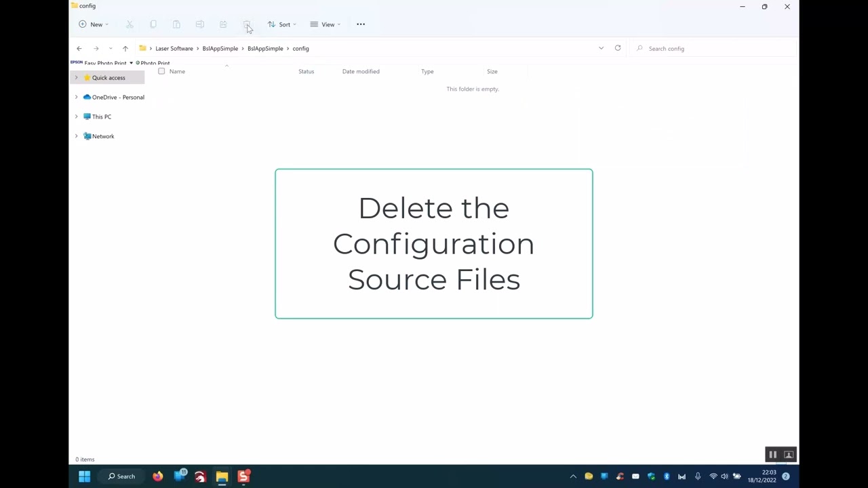
Task: Open the New item dropdown
Action: coord(94,24)
